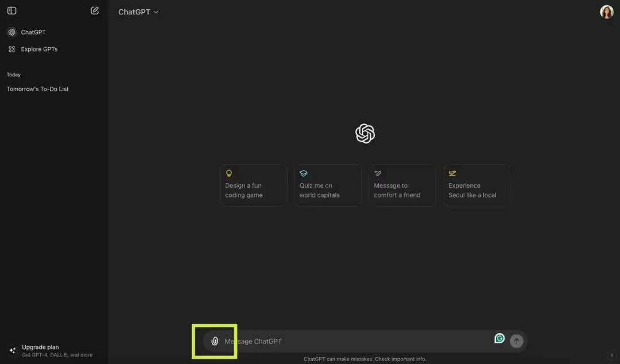Select the Design a fun coding game card
The height and width of the screenshot is (364, 620).
pos(254,185)
